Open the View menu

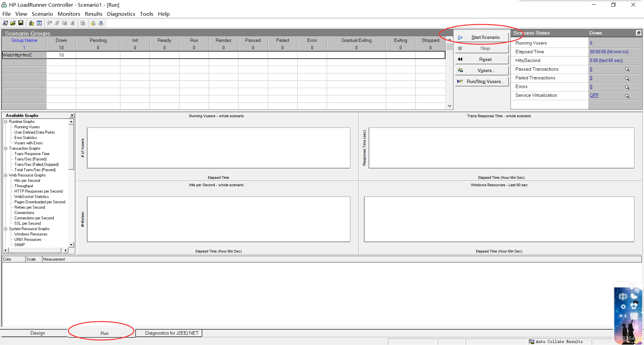pyautogui.click(x=21, y=14)
